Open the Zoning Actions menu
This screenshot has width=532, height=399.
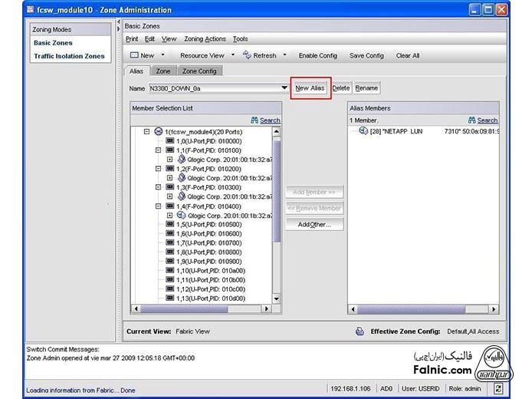pos(205,39)
